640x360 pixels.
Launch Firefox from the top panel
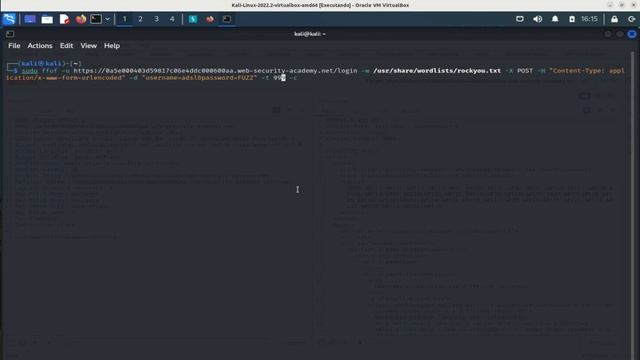pos(81,19)
